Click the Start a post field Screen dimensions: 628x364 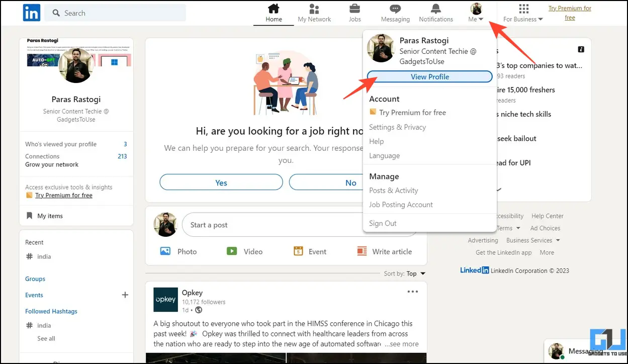coord(300,225)
